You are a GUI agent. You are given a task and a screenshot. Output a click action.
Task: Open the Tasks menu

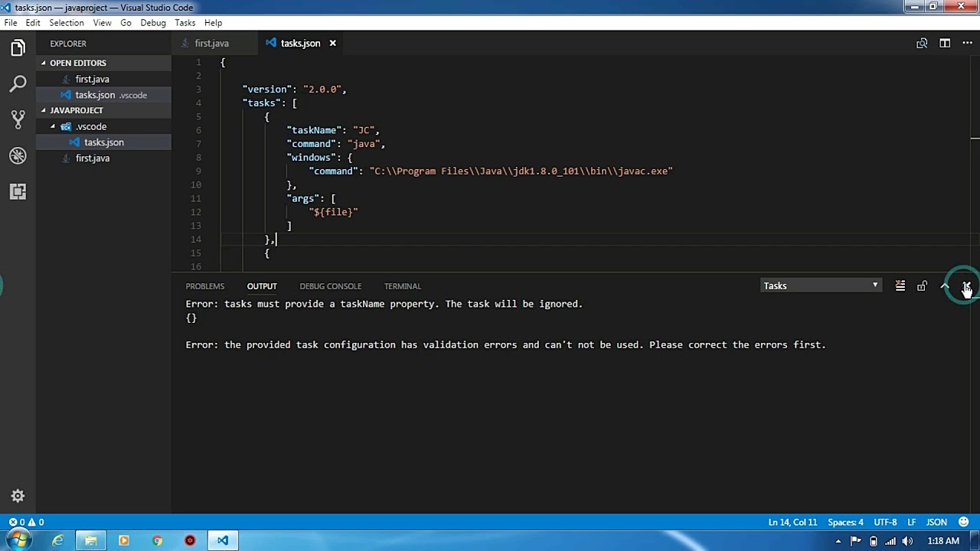click(185, 23)
